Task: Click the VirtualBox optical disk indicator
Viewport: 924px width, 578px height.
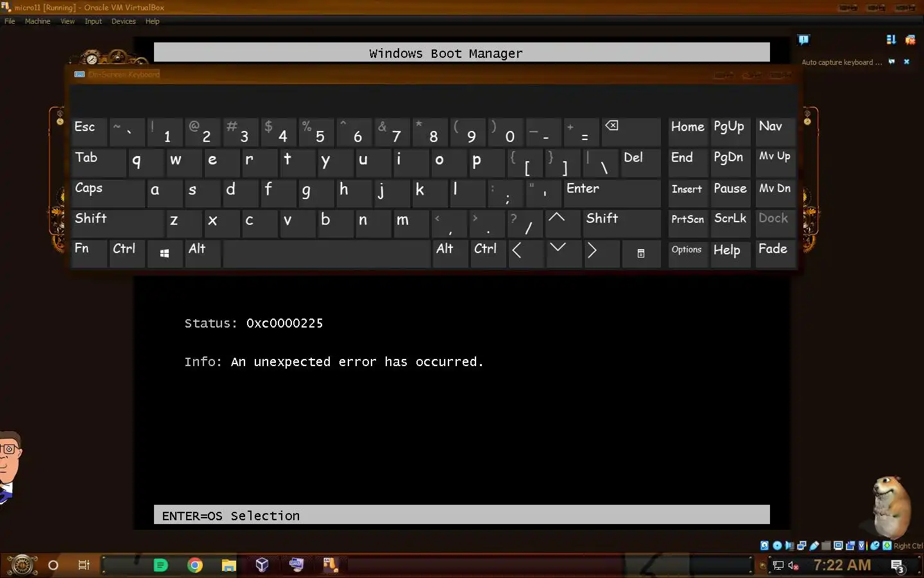Action: [x=777, y=546]
